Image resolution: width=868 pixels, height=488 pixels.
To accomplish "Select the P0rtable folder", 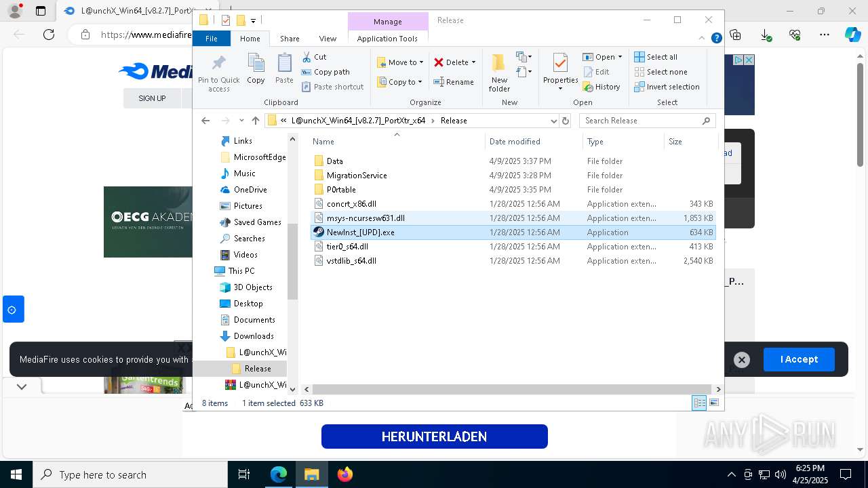I will pyautogui.click(x=513, y=190).
